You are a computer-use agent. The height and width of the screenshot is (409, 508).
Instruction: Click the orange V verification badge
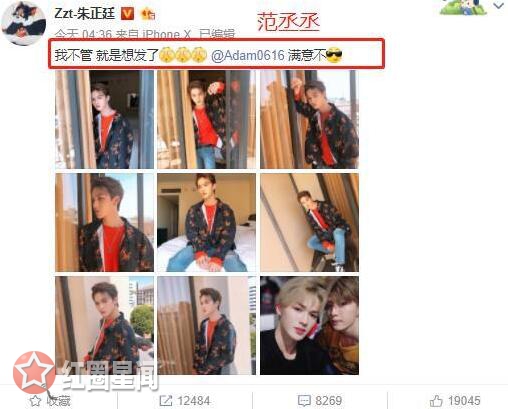pyautogui.click(x=127, y=14)
